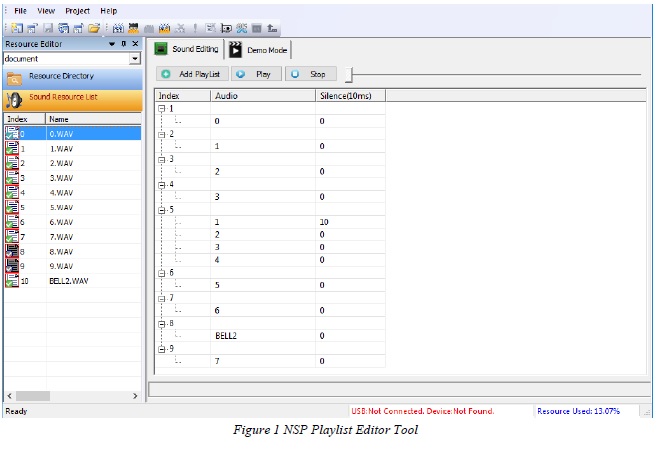Collapse playlist index 9 tree node
657x449 pixels.
point(161,348)
